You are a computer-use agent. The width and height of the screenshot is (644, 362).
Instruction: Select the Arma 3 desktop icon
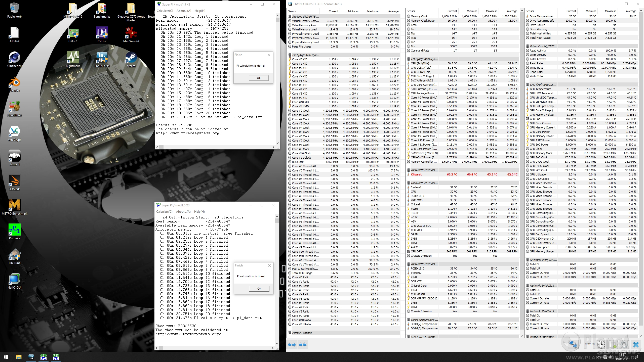[14, 158]
